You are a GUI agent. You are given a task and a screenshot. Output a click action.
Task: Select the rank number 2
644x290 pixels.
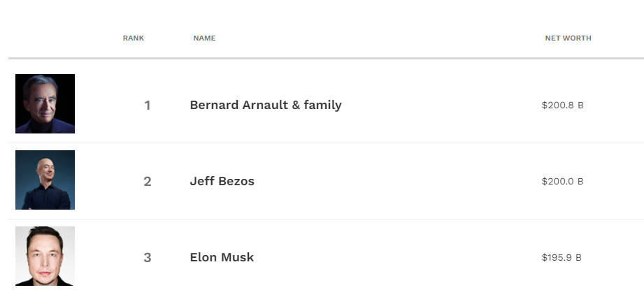pyautogui.click(x=148, y=181)
